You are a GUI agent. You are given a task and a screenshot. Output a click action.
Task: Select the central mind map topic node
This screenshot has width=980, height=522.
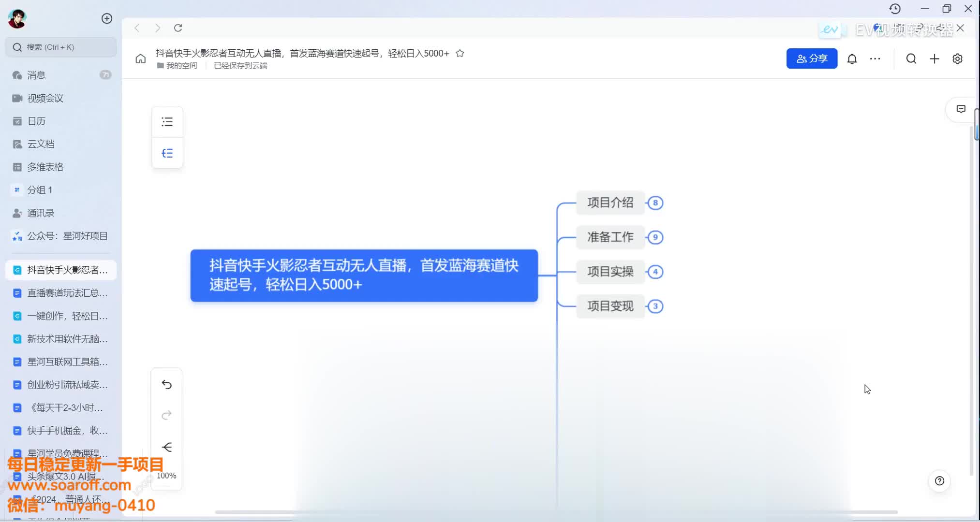point(364,275)
